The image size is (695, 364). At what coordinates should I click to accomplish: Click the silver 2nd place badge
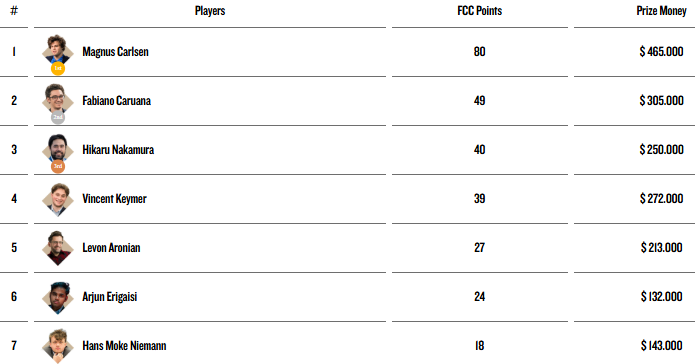click(x=58, y=117)
